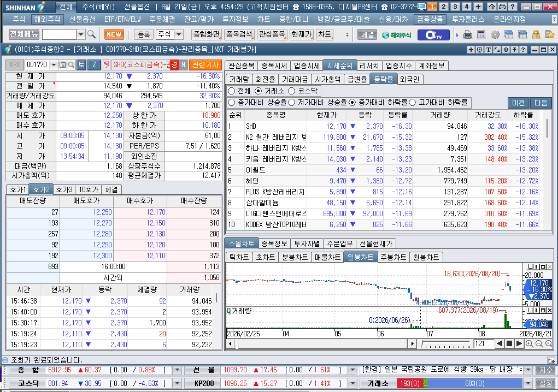The height and width of the screenshot is (392, 558).
Task: Click the 등록 button in toolbar
Action: click(x=144, y=34)
